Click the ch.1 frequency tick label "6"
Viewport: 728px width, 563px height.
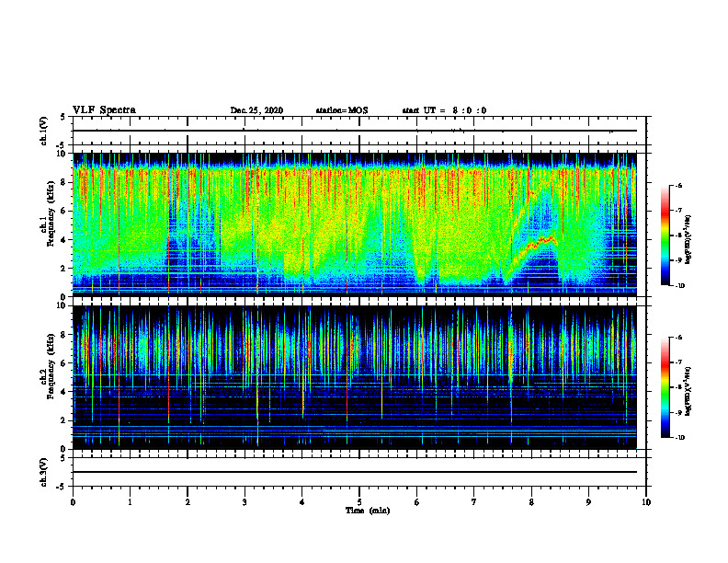click(x=64, y=211)
